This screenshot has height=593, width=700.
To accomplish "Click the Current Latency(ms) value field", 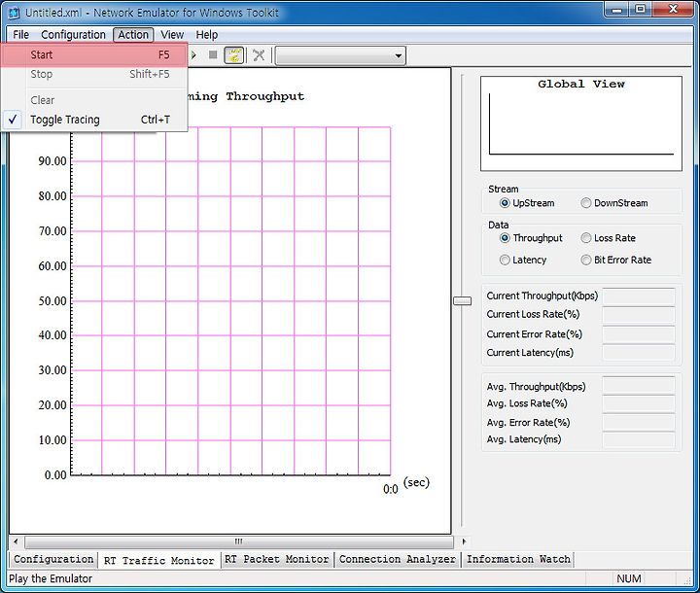I will (639, 353).
